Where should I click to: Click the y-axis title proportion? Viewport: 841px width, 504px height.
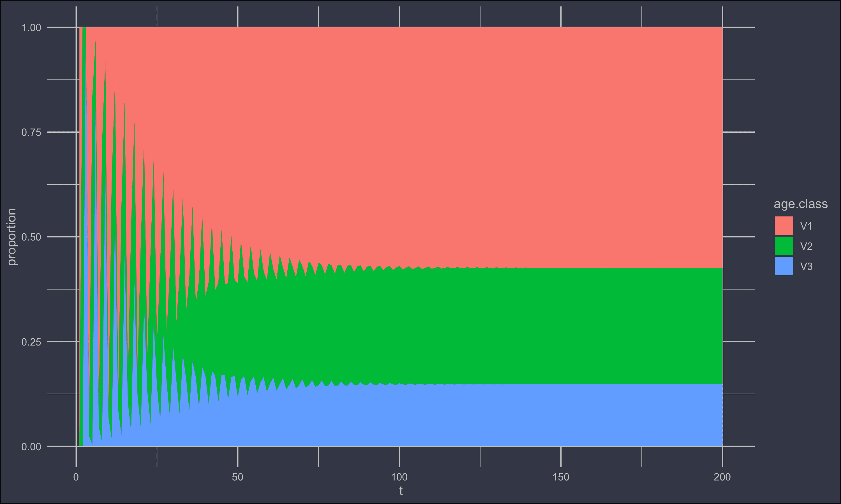[11, 237]
